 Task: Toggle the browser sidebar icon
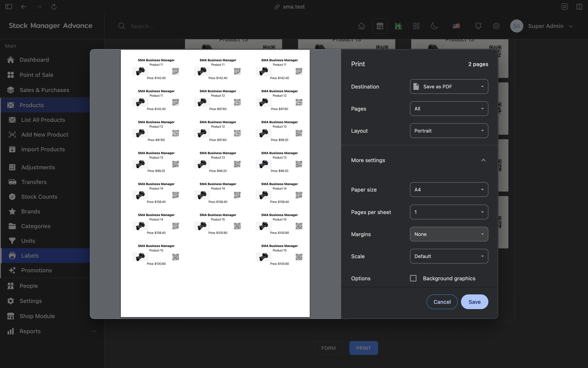(x=9, y=7)
